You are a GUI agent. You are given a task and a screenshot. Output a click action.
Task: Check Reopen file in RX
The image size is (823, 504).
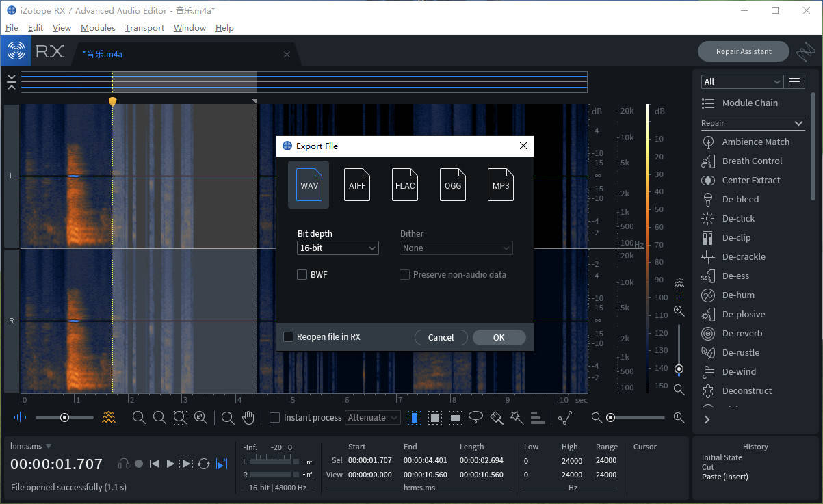point(288,336)
